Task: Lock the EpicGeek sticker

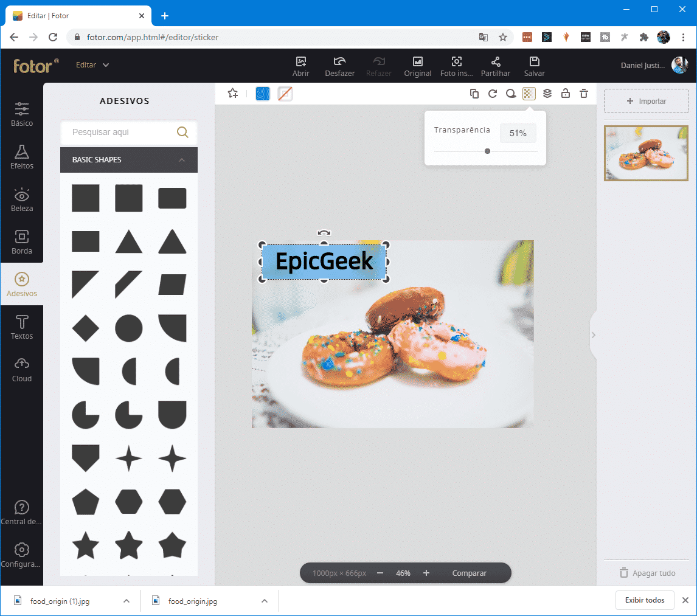Action: (565, 94)
